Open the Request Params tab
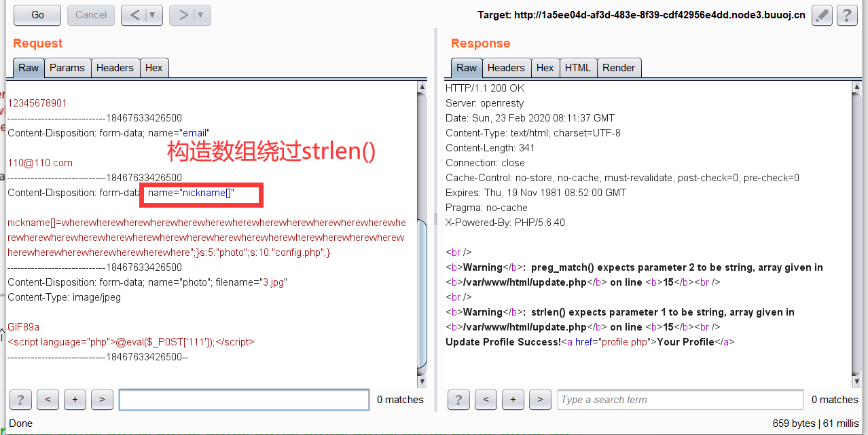 (x=67, y=68)
